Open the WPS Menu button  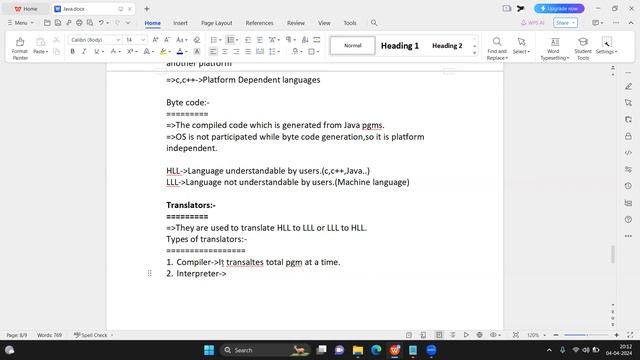coord(21,23)
